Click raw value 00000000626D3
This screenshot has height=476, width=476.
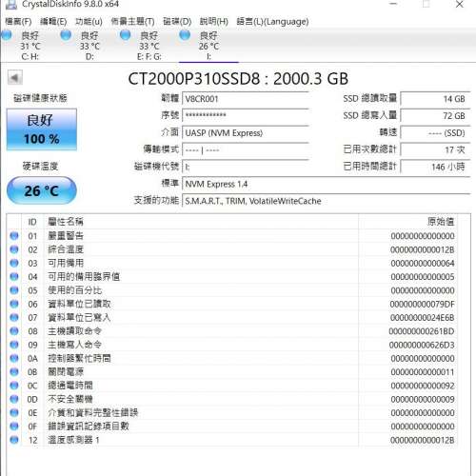pyautogui.click(x=422, y=345)
